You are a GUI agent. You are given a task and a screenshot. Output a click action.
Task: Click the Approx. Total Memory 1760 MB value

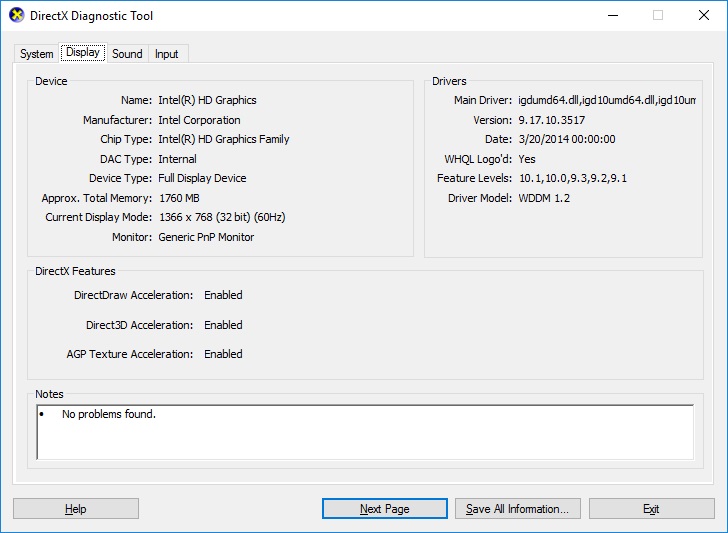(x=179, y=198)
